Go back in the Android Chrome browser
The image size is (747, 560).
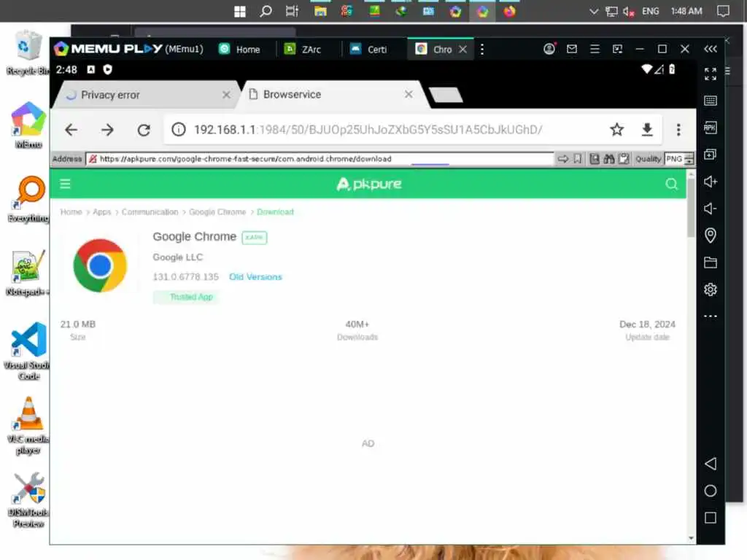71,130
